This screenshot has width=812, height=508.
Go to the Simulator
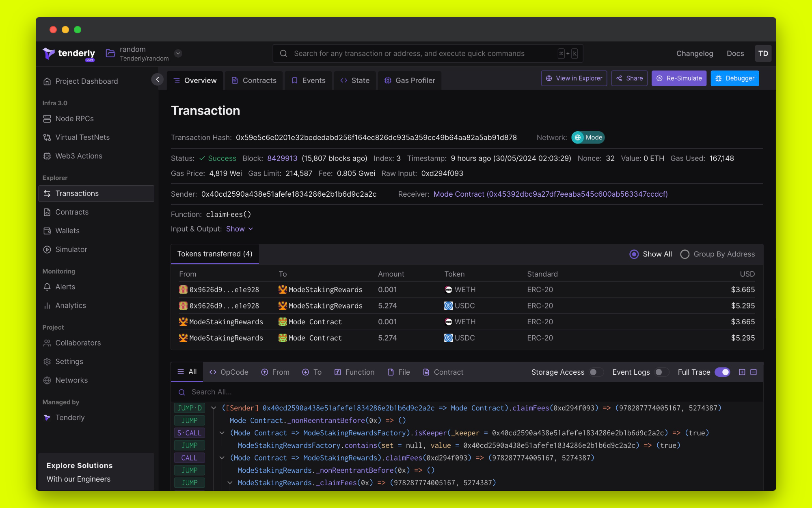tap(71, 249)
